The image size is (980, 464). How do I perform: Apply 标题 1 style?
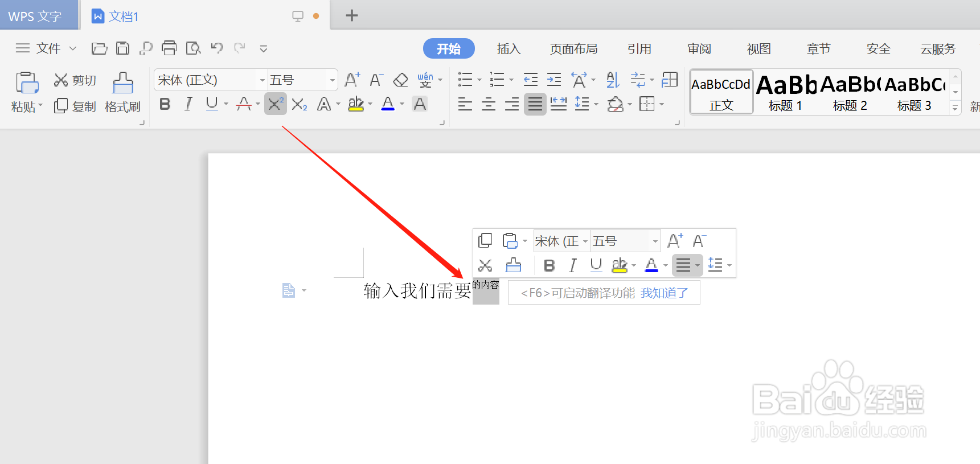[786, 92]
